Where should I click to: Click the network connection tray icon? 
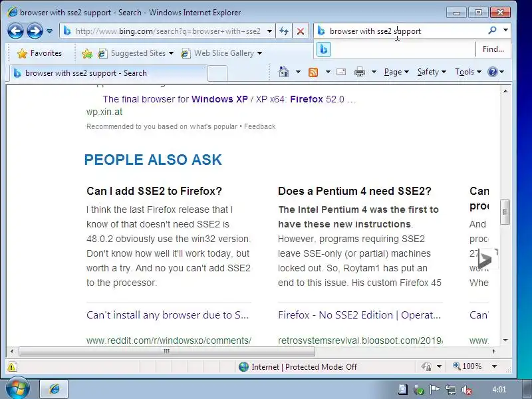pos(451,390)
